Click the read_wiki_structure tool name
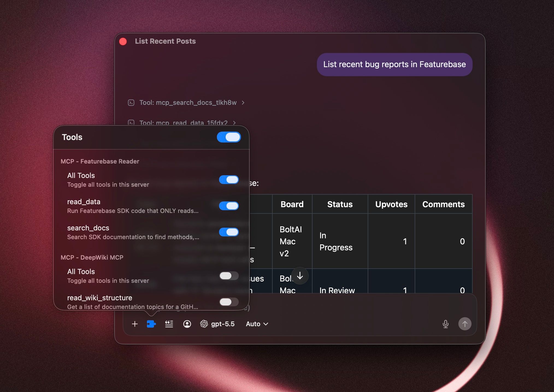Image resolution: width=554 pixels, height=392 pixels. (x=100, y=298)
